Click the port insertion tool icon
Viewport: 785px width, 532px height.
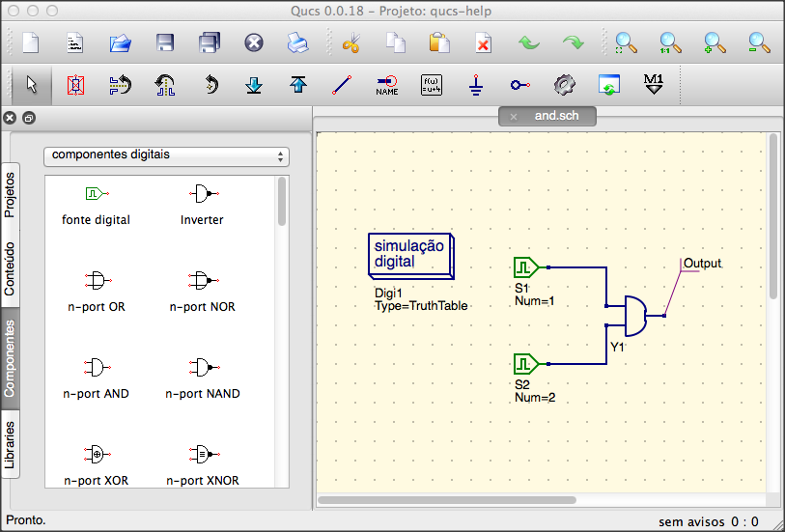tap(520, 85)
